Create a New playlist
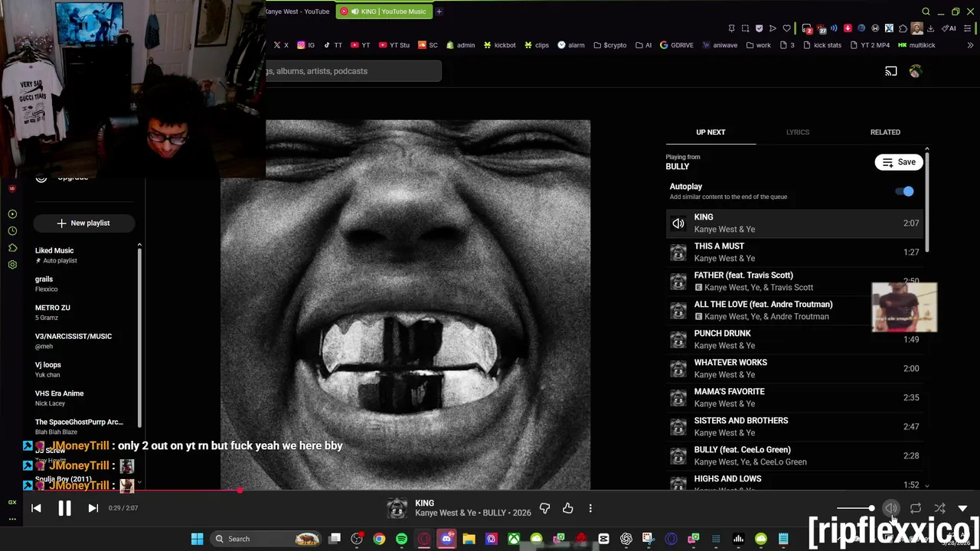The image size is (980, 551). [83, 223]
